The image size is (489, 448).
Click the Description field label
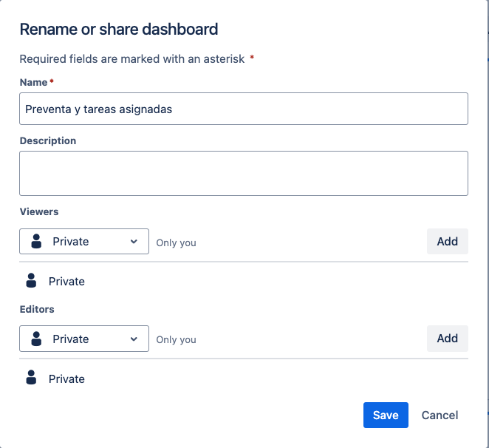pyautogui.click(x=48, y=140)
